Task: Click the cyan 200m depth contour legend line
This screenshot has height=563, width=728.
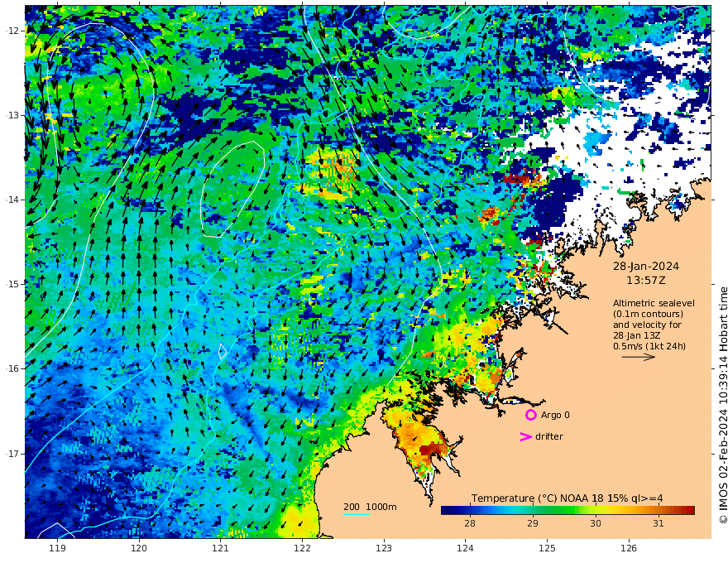Action: click(357, 514)
